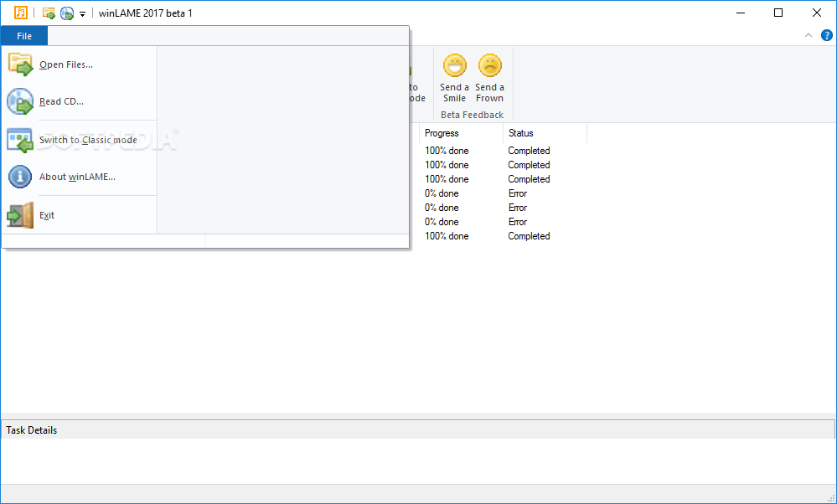
Task: Click the Open Files folder icon
Action: pos(20,64)
